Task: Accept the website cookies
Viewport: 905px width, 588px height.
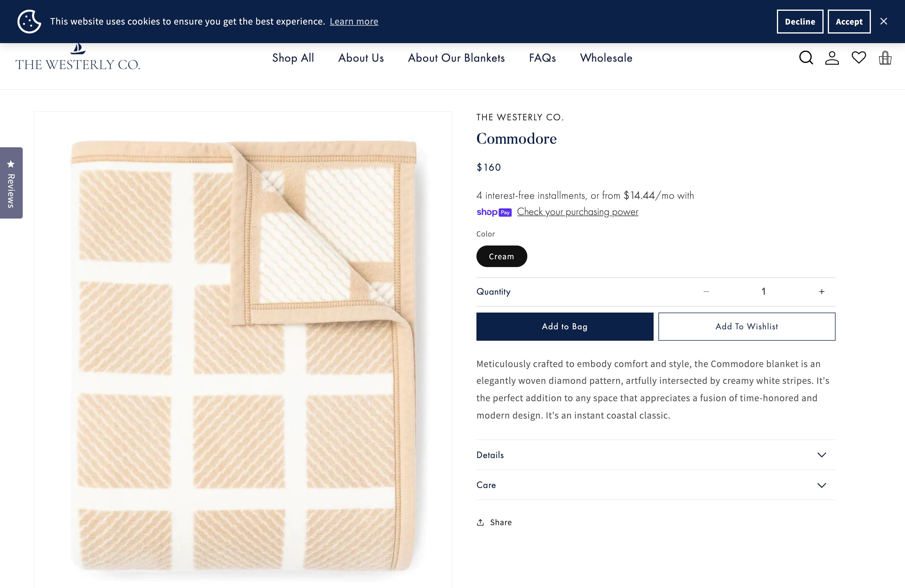Action: pos(849,22)
